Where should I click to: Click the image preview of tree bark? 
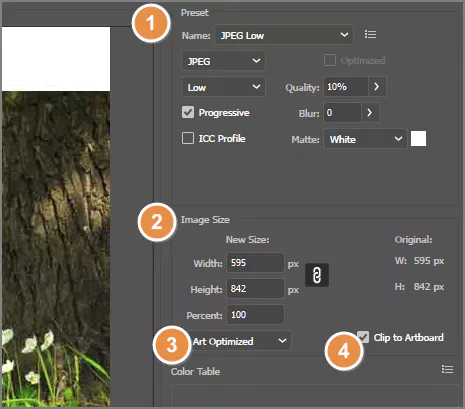[56, 249]
